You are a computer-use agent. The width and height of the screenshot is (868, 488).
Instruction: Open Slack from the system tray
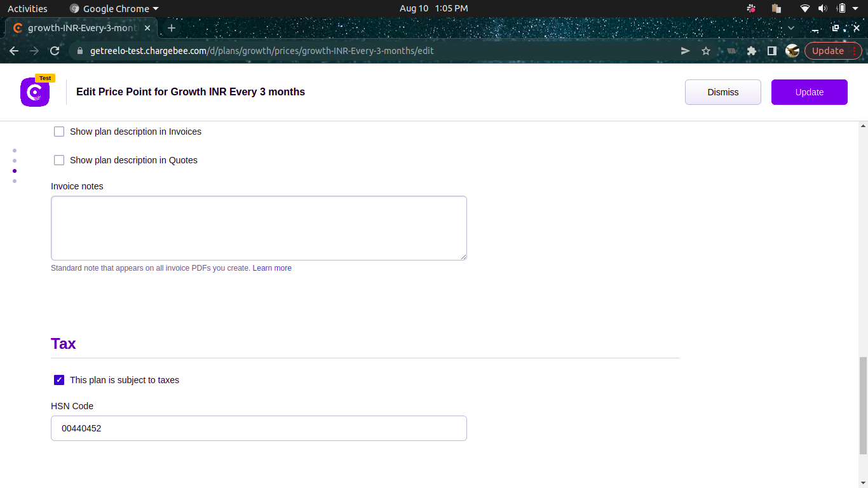pyautogui.click(x=750, y=8)
